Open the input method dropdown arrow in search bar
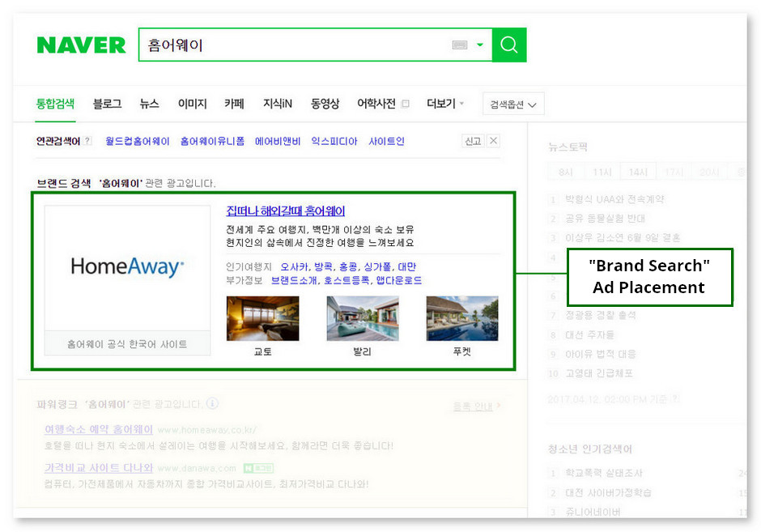 pos(481,45)
